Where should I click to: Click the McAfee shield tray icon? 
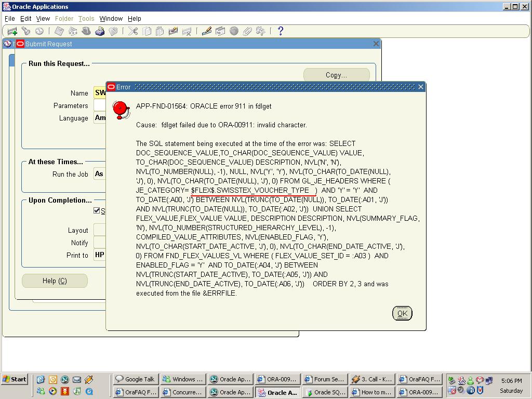tap(480, 390)
